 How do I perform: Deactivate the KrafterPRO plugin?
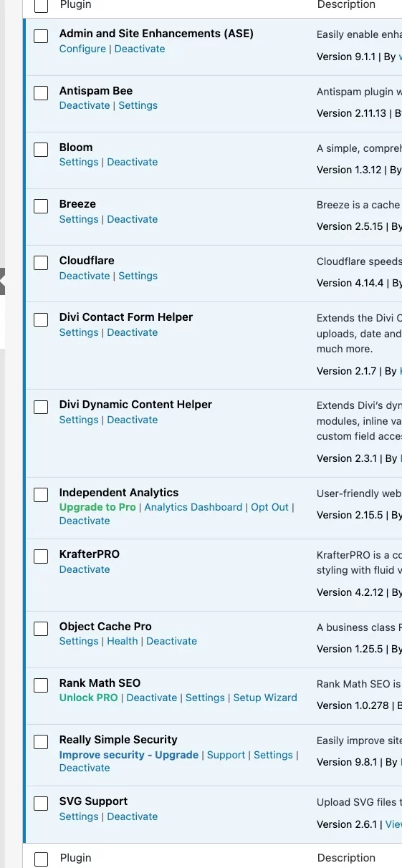(x=85, y=569)
